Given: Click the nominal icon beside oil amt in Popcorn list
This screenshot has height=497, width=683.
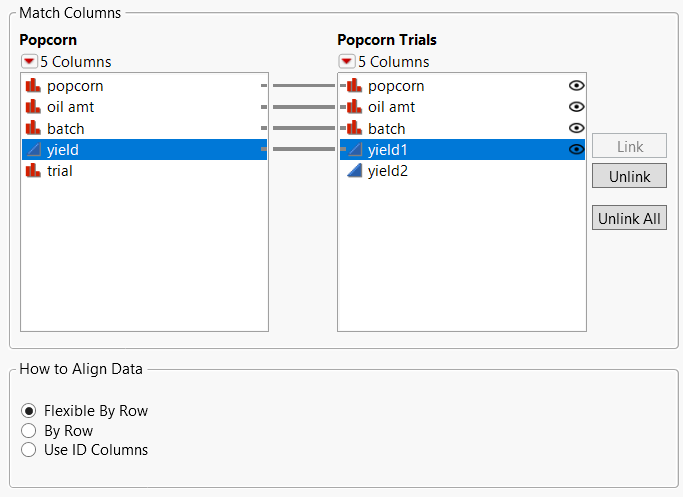Looking at the screenshot, I should tap(33, 107).
